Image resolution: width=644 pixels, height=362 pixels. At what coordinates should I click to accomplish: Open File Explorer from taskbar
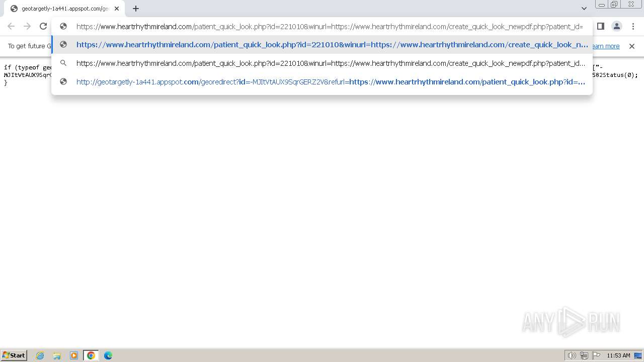click(x=57, y=355)
